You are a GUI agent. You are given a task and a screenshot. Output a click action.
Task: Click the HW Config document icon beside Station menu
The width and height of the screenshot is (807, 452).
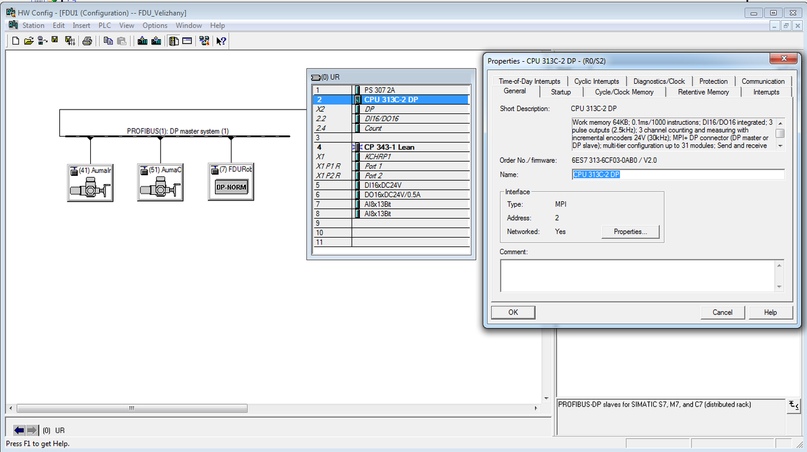pos(13,25)
